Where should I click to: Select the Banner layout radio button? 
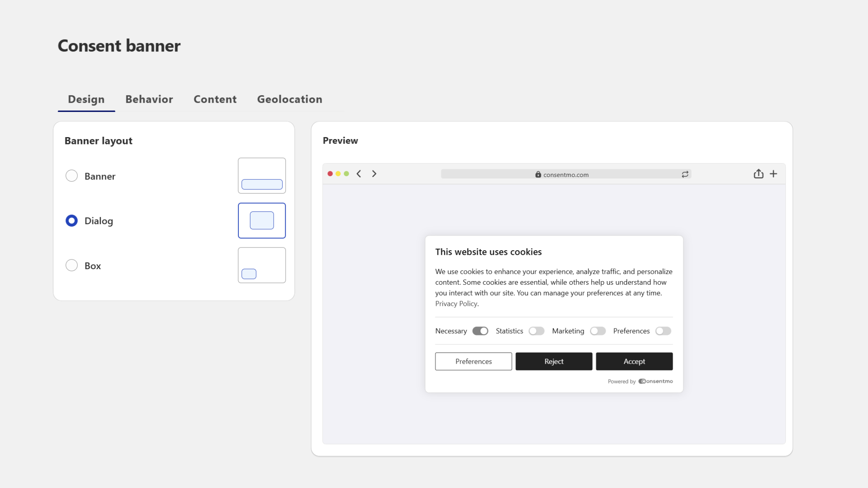pyautogui.click(x=72, y=176)
